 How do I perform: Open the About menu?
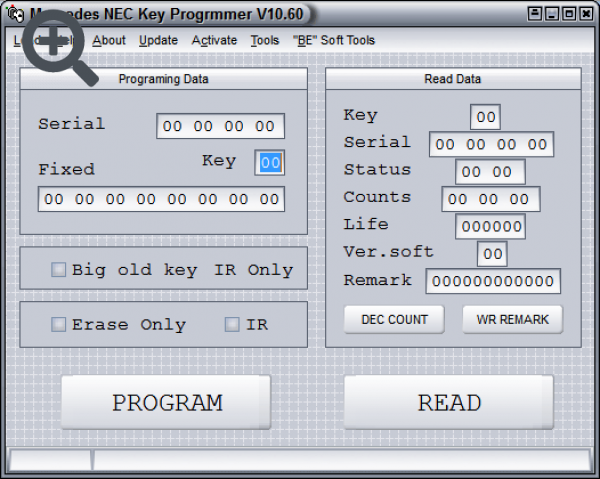click(x=109, y=40)
